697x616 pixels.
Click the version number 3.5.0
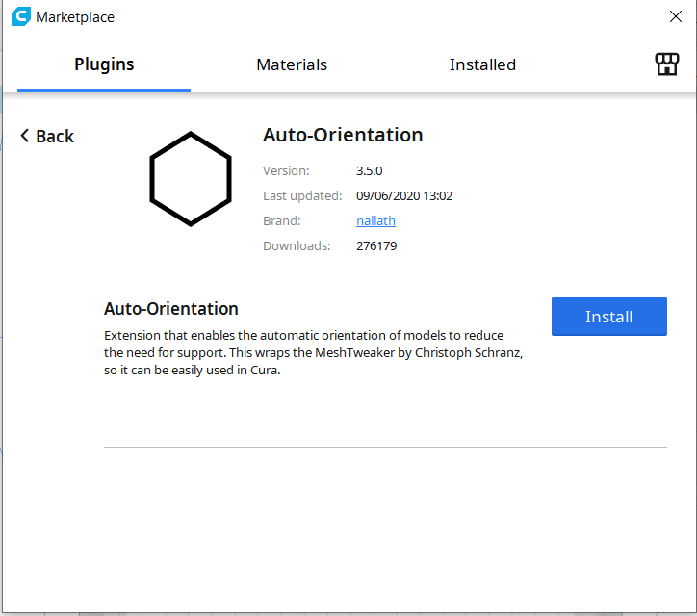(x=369, y=170)
